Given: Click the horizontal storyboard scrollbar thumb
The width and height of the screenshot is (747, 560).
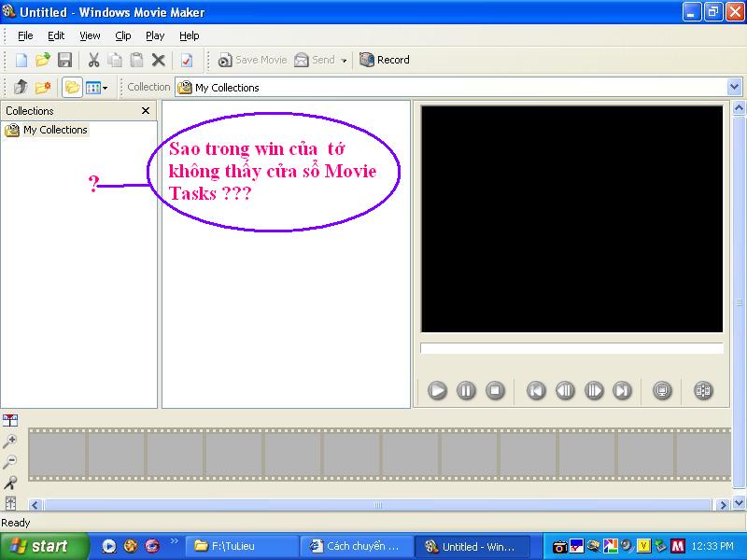Looking at the screenshot, I should point(377,505).
